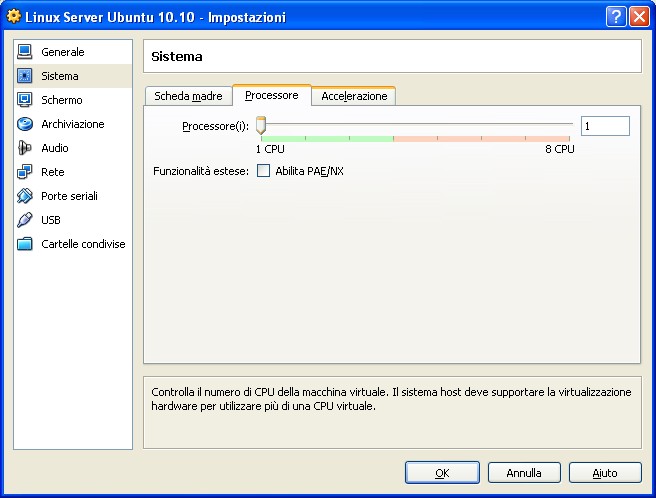Click the Archiviazione disk icon
Screen dimensions: 656x498
(x=25, y=124)
